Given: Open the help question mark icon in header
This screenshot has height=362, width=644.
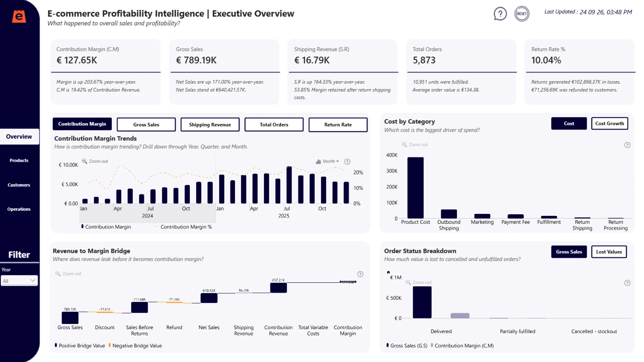Looking at the screenshot, I should point(500,14).
